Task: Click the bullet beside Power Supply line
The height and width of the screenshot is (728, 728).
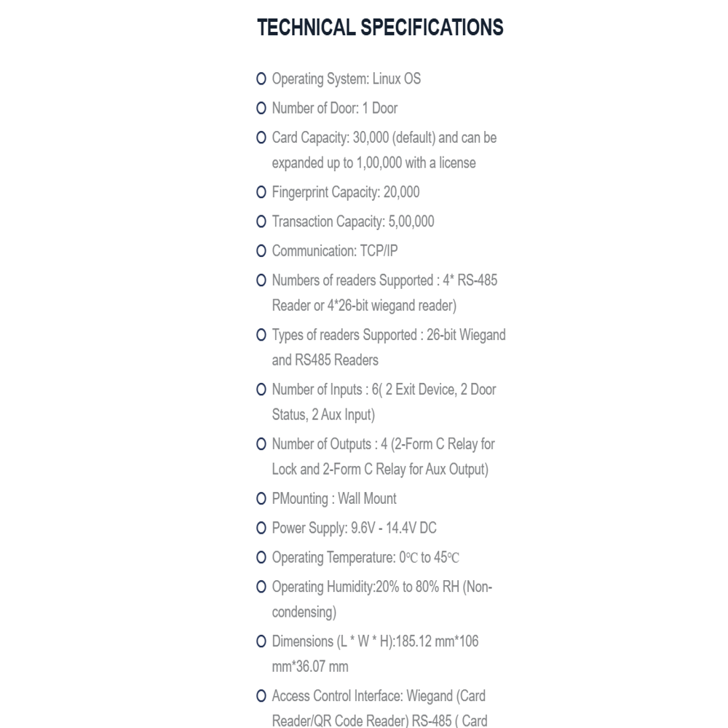Action: click(261, 528)
